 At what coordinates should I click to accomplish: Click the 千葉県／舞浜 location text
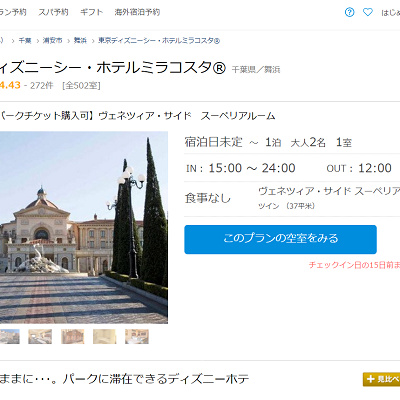pos(256,70)
